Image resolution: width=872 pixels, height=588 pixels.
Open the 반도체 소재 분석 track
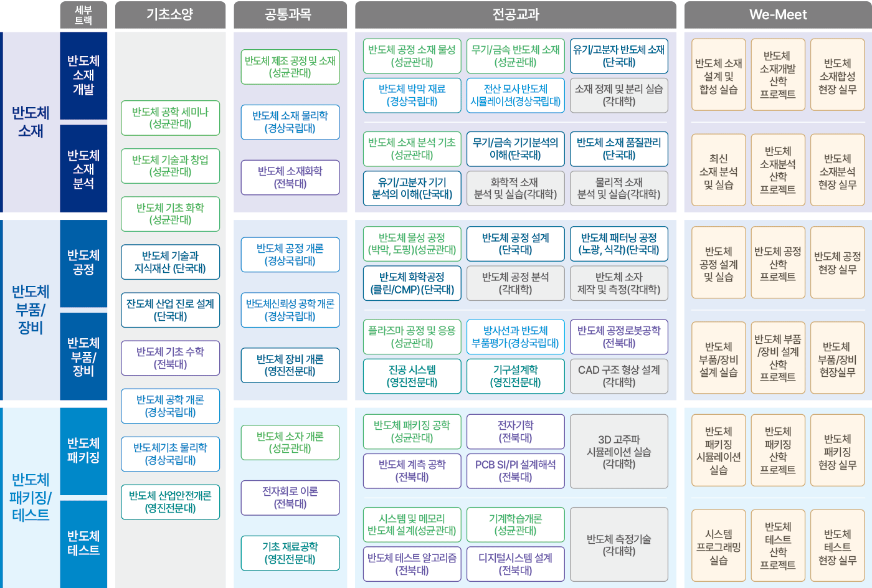pyautogui.click(x=83, y=169)
